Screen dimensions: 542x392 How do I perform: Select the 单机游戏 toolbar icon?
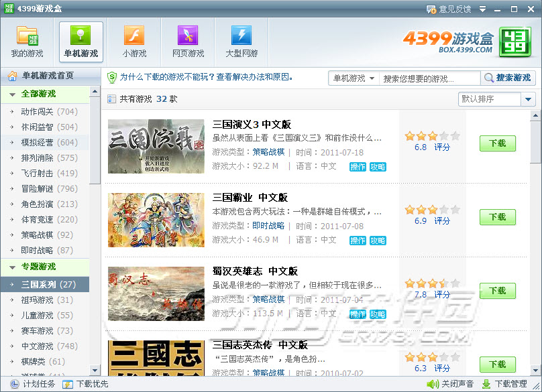[x=80, y=36]
